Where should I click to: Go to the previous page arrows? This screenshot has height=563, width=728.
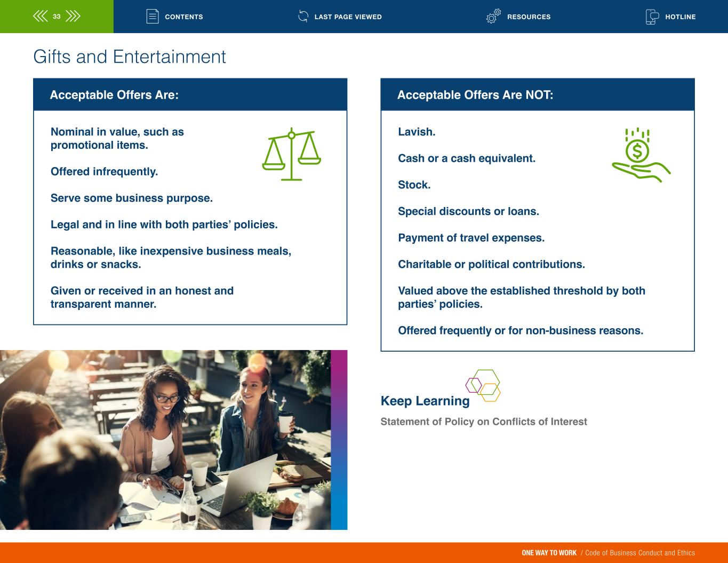point(40,17)
